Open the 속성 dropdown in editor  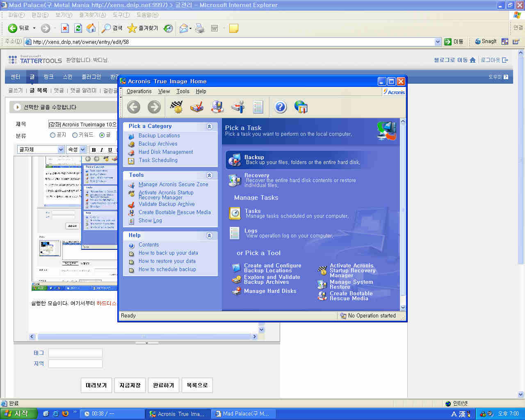coord(83,150)
